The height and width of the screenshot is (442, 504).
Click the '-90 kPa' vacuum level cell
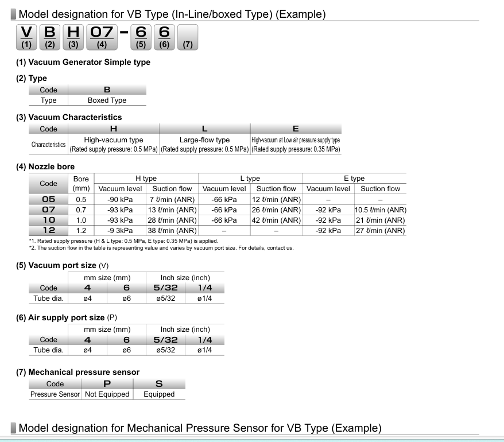119,199
